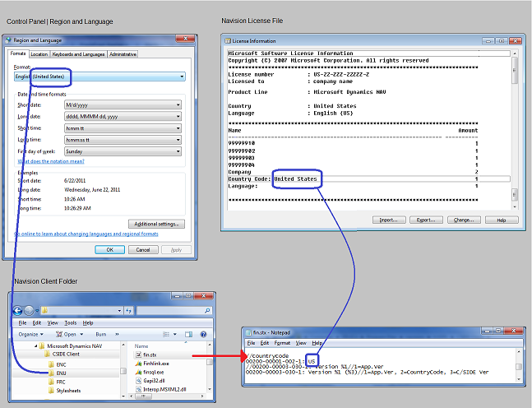
Task: Click toolbar overflow chevron in Explorer
Action: pos(117,334)
